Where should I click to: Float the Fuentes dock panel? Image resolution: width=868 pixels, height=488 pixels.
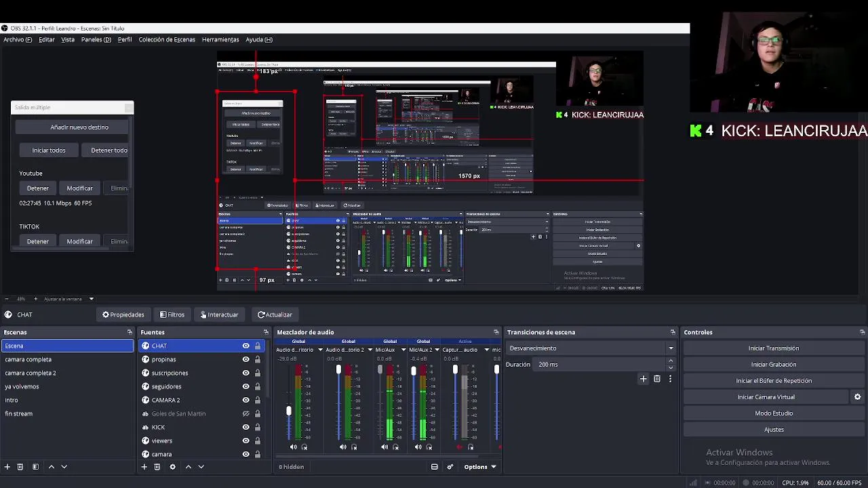(x=266, y=332)
